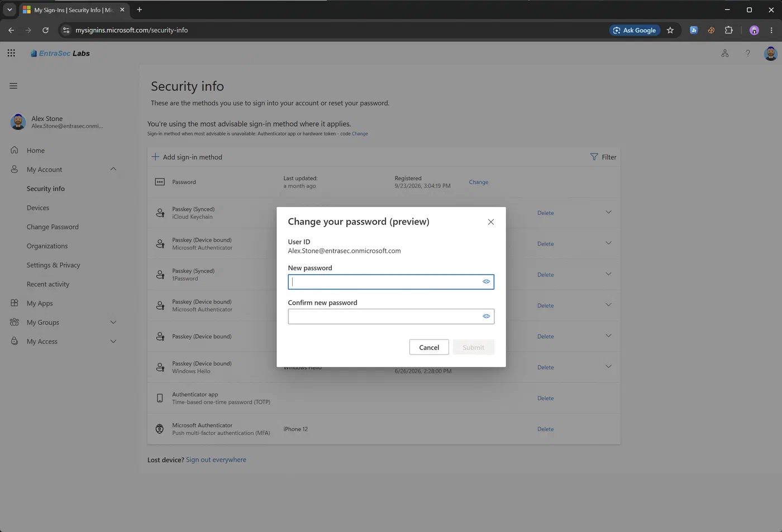
Task: Expand the iCloud Keychain passkey row
Action: [x=608, y=212]
